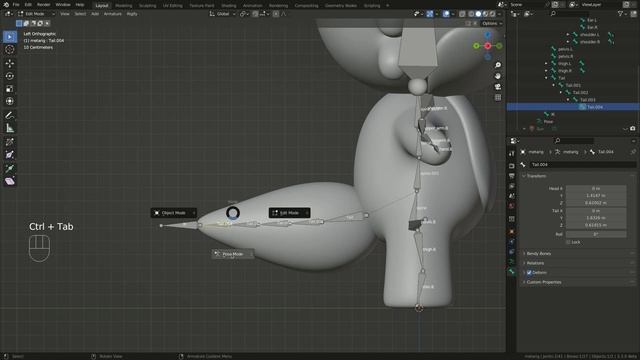Select Tail.004 row in outliner
640x360 pixels.
click(x=573, y=107)
